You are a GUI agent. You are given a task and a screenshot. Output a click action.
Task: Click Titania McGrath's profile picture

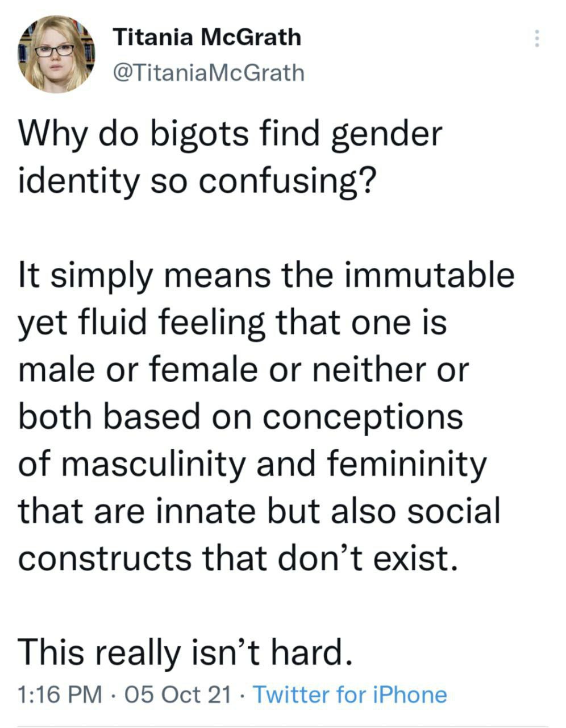[x=55, y=53]
